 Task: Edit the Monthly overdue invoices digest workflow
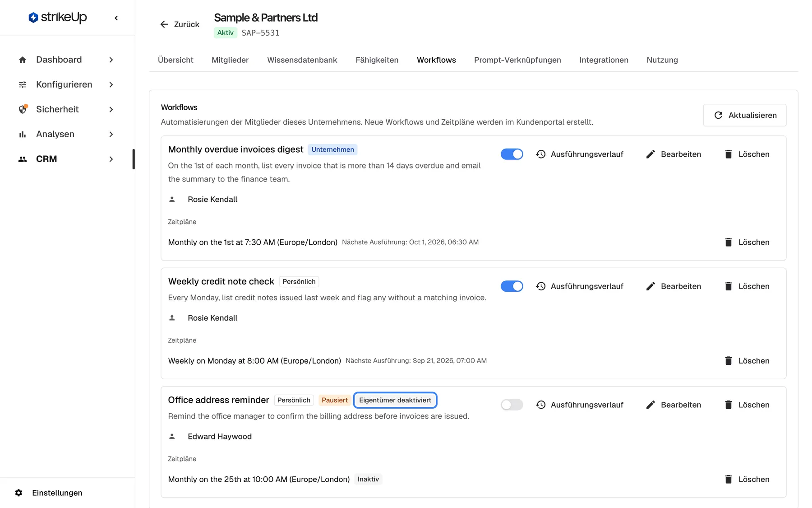pos(674,154)
